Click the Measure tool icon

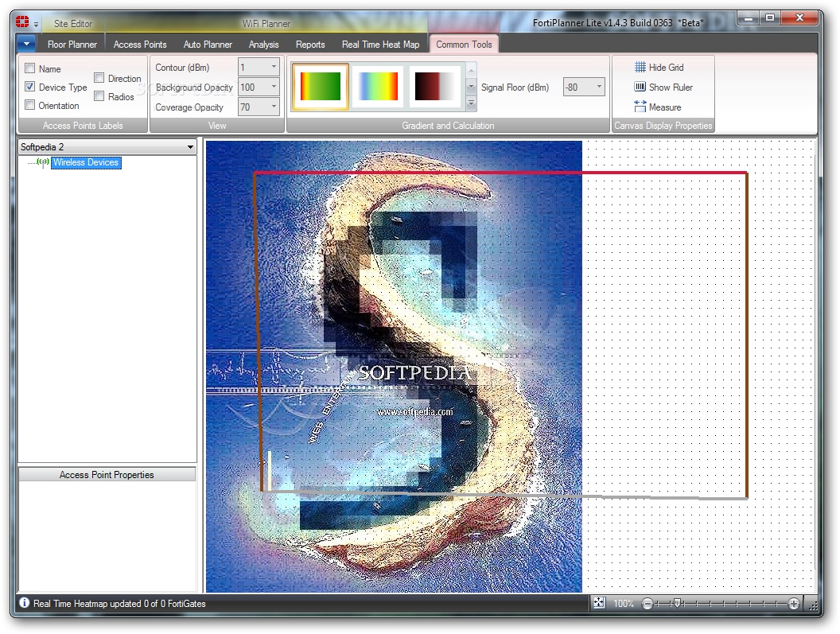(x=640, y=107)
